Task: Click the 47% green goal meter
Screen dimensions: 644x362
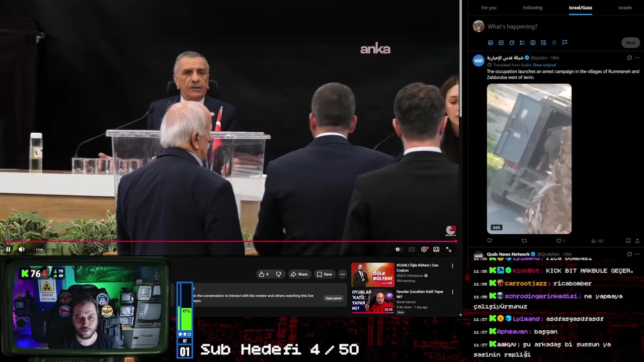Action: point(186,318)
